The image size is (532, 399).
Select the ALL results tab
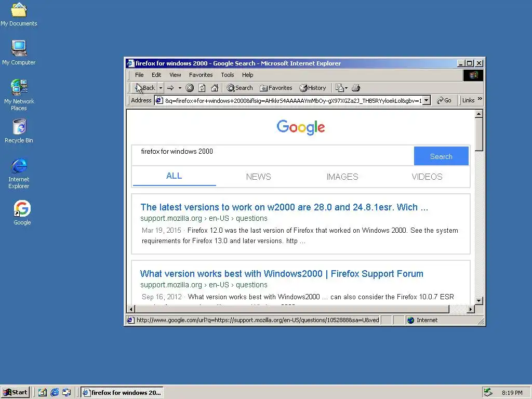[x=174, y=176]
